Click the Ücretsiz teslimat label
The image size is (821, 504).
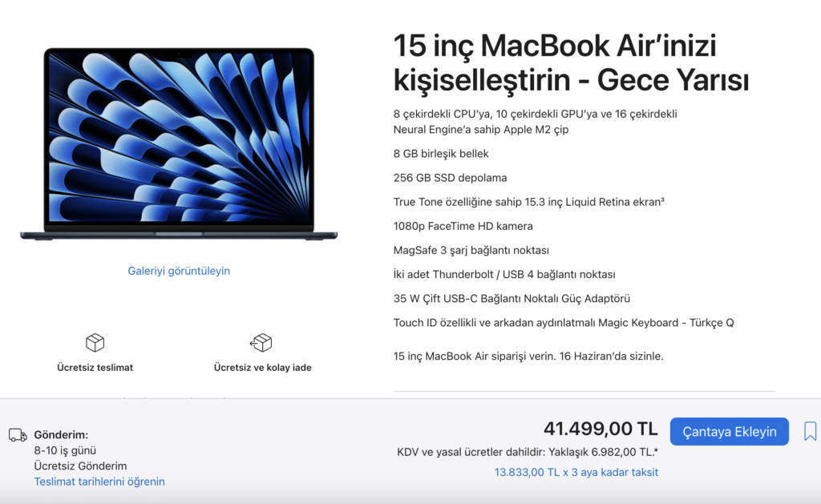95,368
